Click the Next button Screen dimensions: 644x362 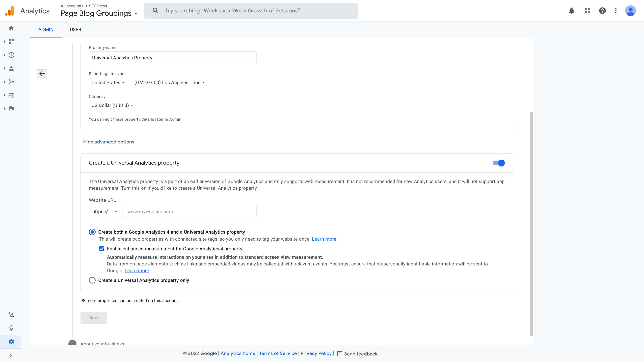94,318
